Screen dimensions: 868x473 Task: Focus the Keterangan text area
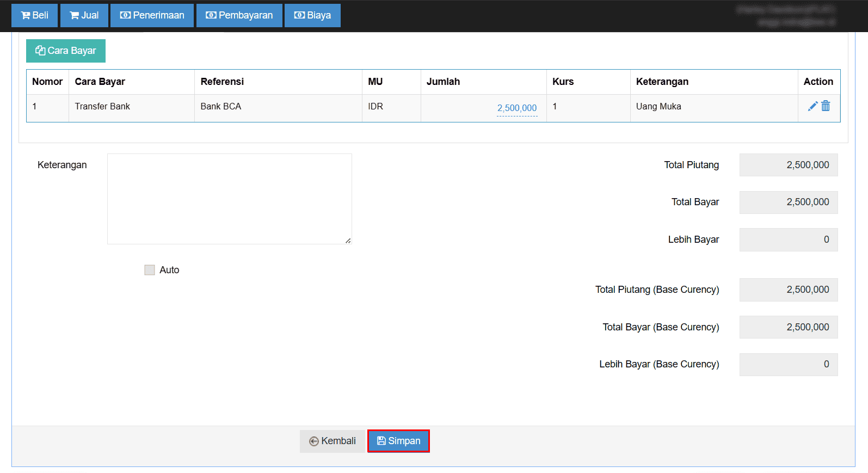(230, 199)
